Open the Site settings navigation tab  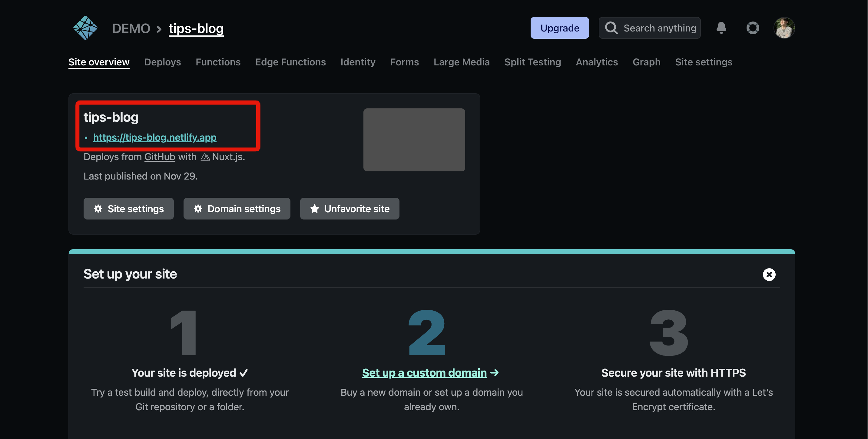[704, 62]
